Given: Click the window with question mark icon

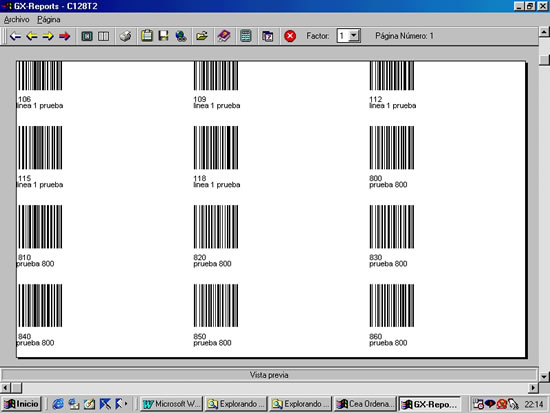Looking at the screenshot, I should (267, 36).
